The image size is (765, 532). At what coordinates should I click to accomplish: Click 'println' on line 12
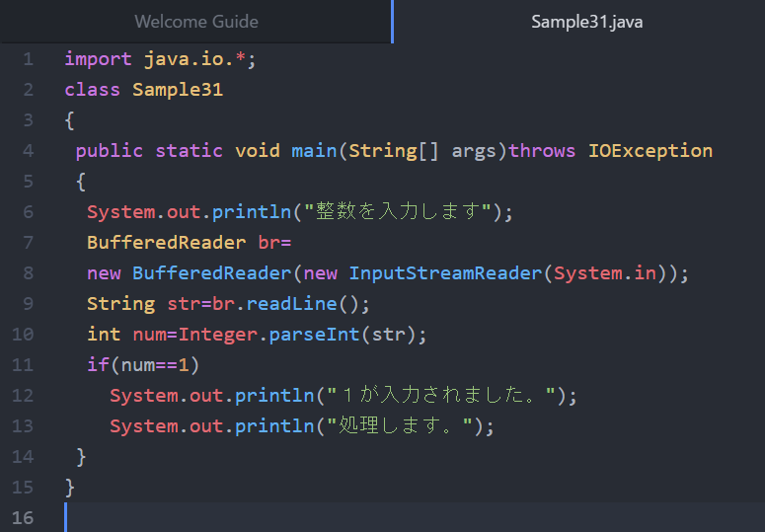[x=274, y=396]
